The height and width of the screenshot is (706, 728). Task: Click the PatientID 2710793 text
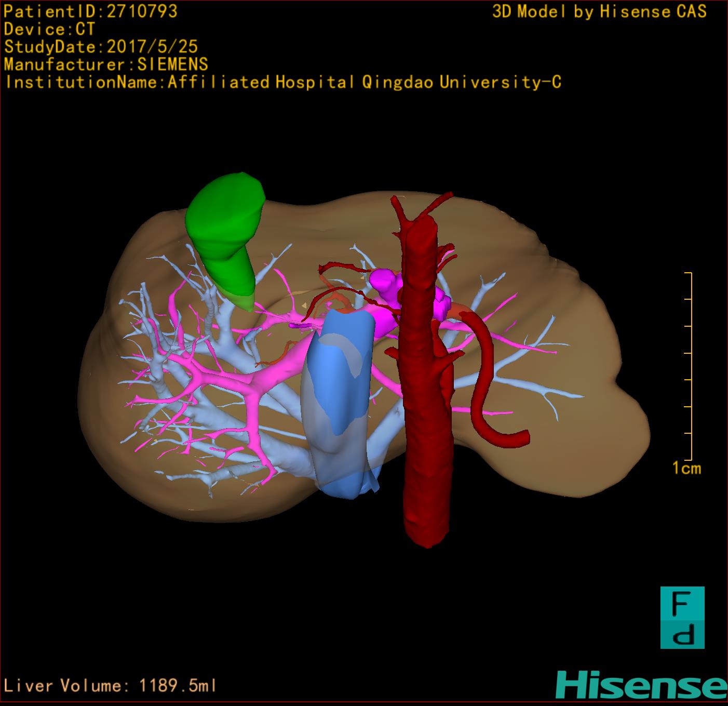91,11
